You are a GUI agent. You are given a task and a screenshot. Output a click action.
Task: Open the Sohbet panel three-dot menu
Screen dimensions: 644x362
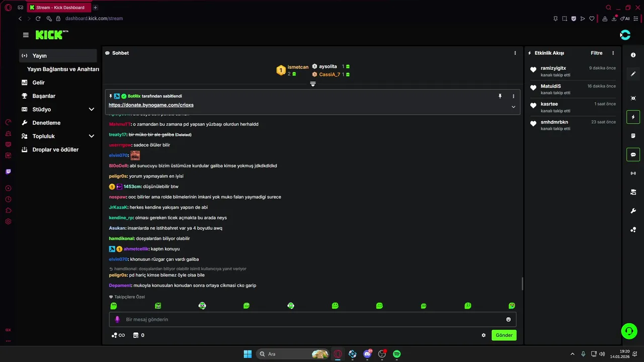coord(515,53)
